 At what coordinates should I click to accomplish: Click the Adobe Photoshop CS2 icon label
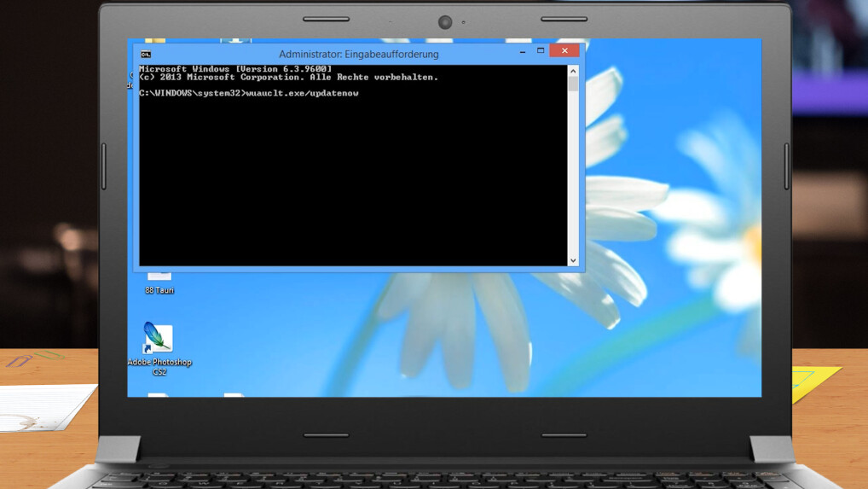tap(159, 367)
